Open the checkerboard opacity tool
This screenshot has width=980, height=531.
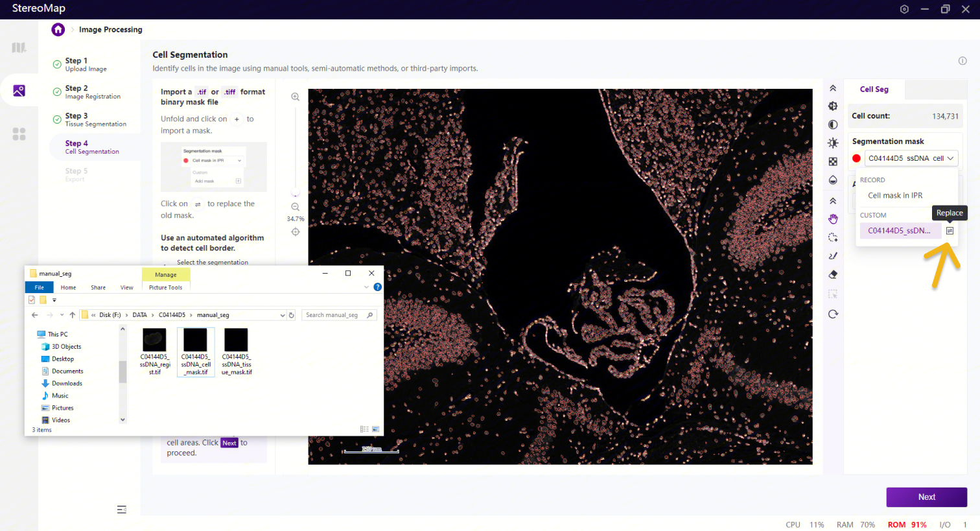(x=833, y=161)
